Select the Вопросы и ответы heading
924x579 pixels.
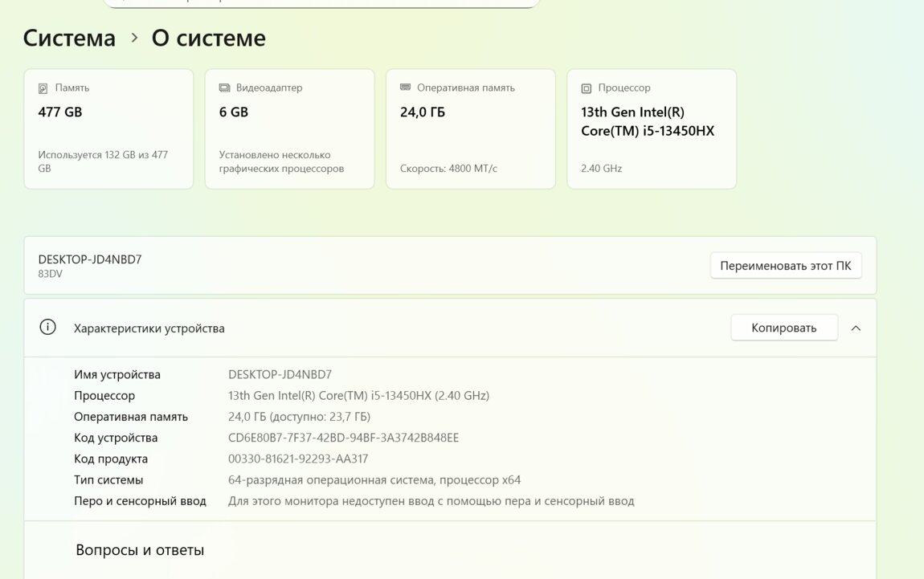(140, 550)
